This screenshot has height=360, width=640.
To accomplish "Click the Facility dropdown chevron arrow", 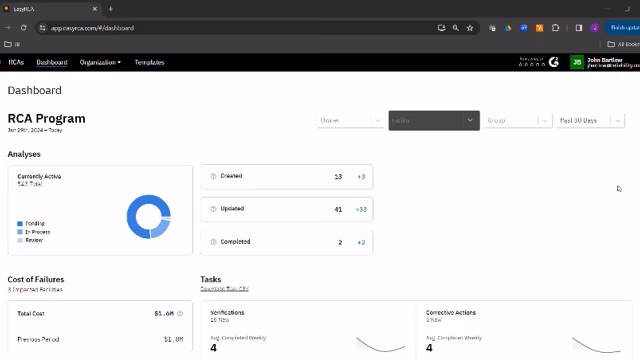I will [x=470, y=120].
